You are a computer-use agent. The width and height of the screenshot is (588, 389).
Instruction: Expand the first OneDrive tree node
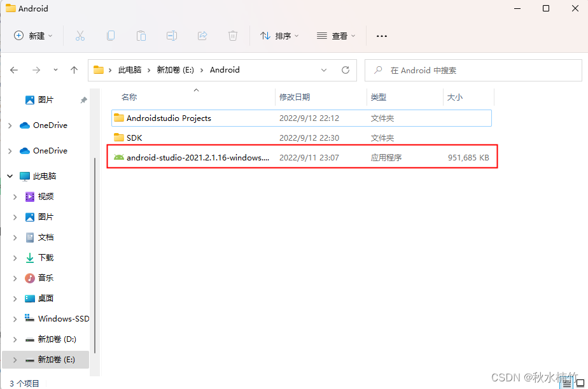tap(10, 125)
